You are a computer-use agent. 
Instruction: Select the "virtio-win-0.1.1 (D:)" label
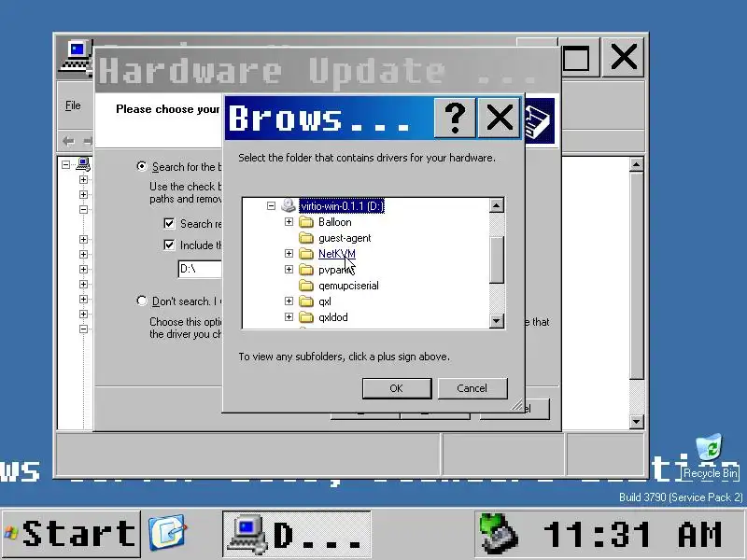342,205
